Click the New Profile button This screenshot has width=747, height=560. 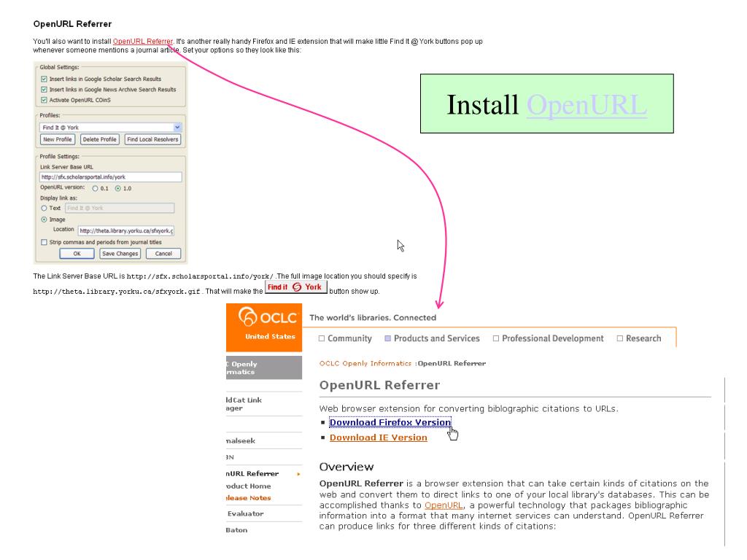click(58, 139)
